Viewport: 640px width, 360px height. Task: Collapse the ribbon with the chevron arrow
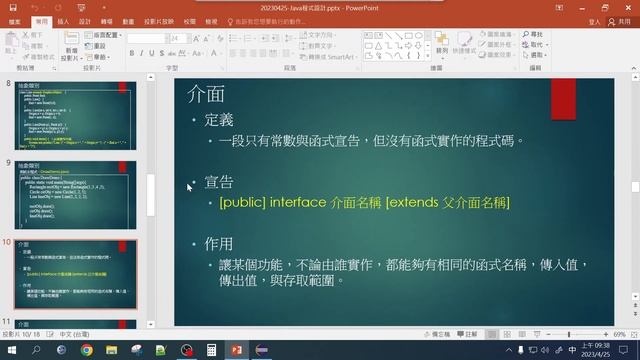point(634,68)
